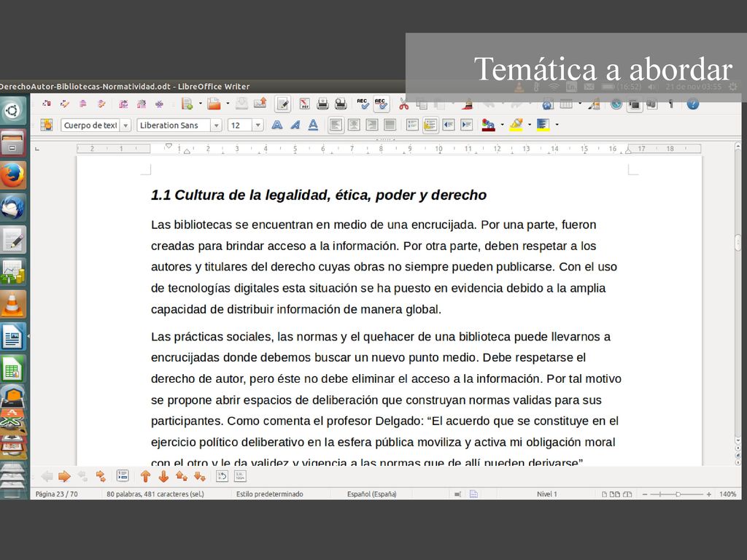Open the Navigator compass icon

tap(616, 104)
